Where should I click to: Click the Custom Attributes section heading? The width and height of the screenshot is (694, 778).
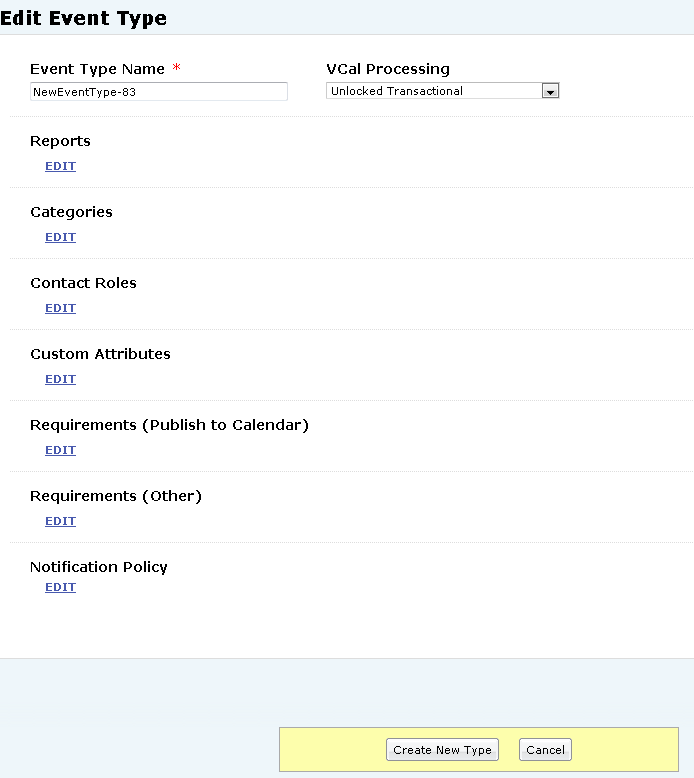tap(100, 354)
